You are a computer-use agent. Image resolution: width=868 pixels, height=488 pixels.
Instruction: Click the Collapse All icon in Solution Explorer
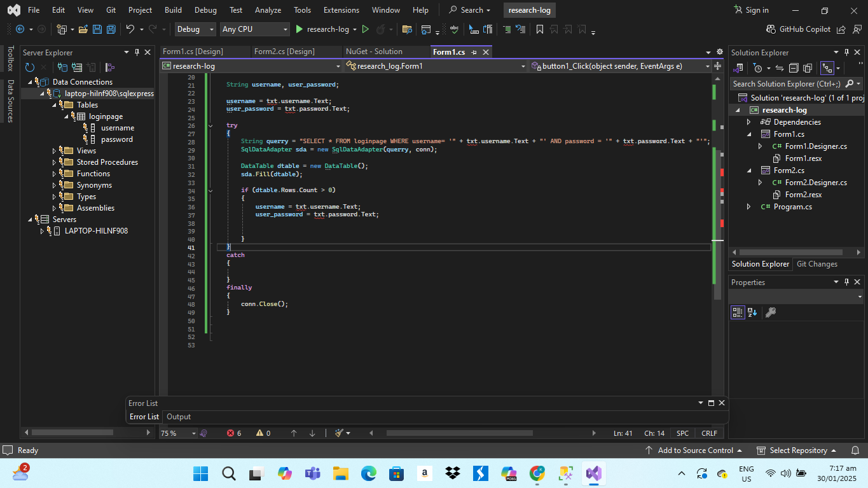pos(794,68)
